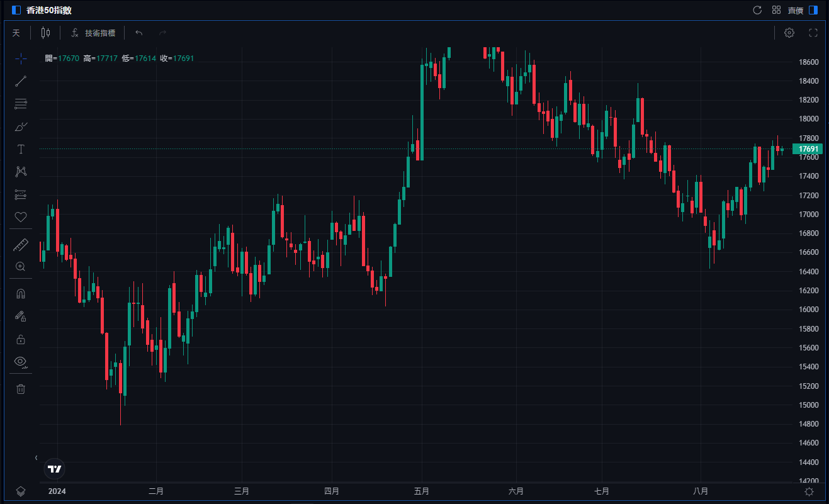Click the 二月 time axis label

coord(156,491)
